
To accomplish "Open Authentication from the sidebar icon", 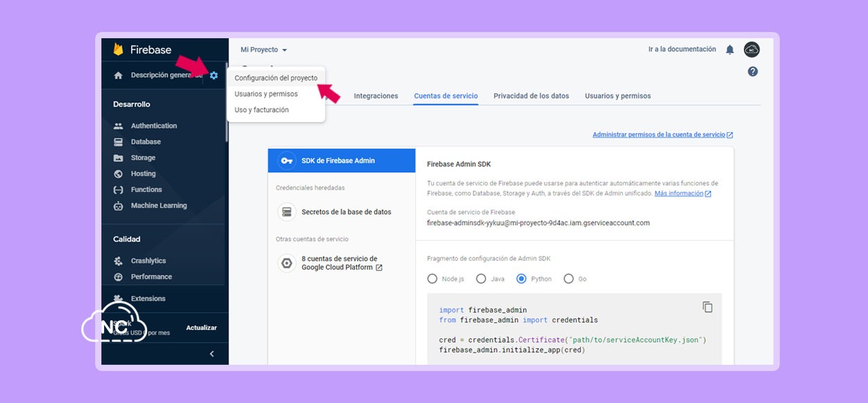I will point(118,126).
